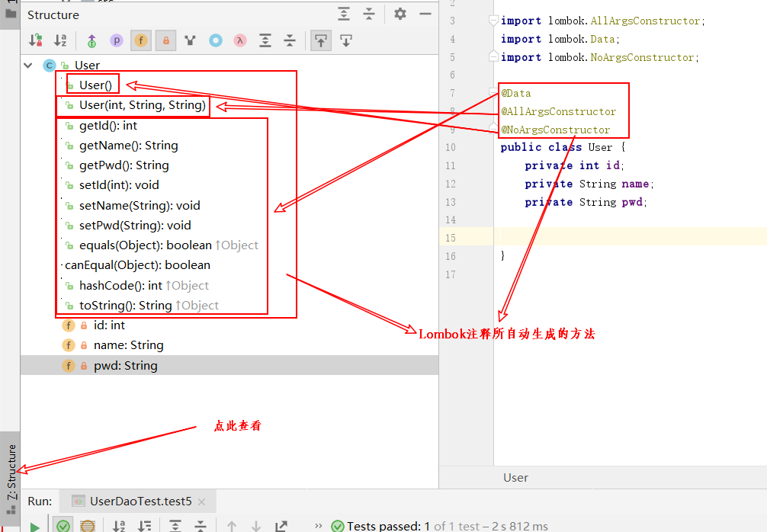Select the name: String field
The image size is (767, 532).
[129, 345]
